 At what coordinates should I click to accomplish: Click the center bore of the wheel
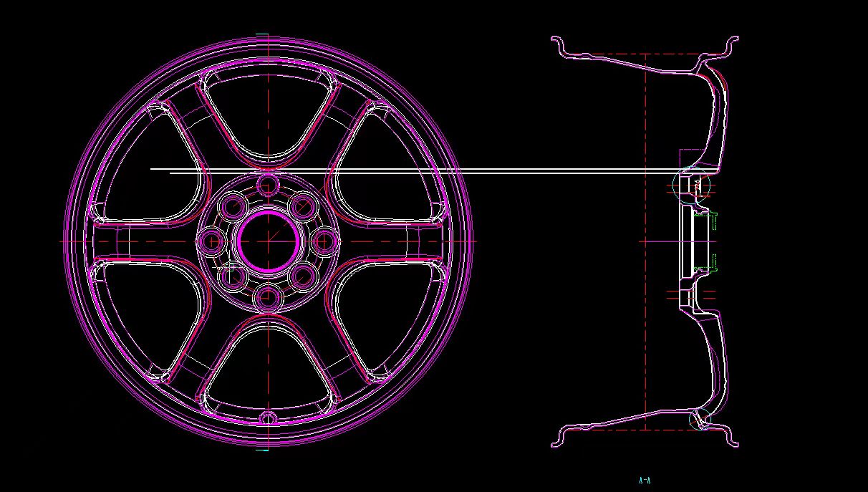(x=268, y=241)
